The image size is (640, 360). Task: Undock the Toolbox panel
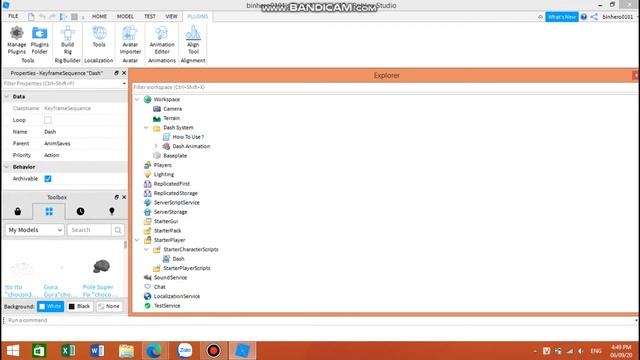click(x=116, y=197)
